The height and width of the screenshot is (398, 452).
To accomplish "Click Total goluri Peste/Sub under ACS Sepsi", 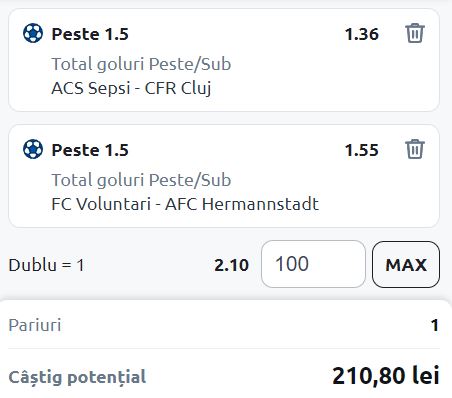I will point(141,64).
